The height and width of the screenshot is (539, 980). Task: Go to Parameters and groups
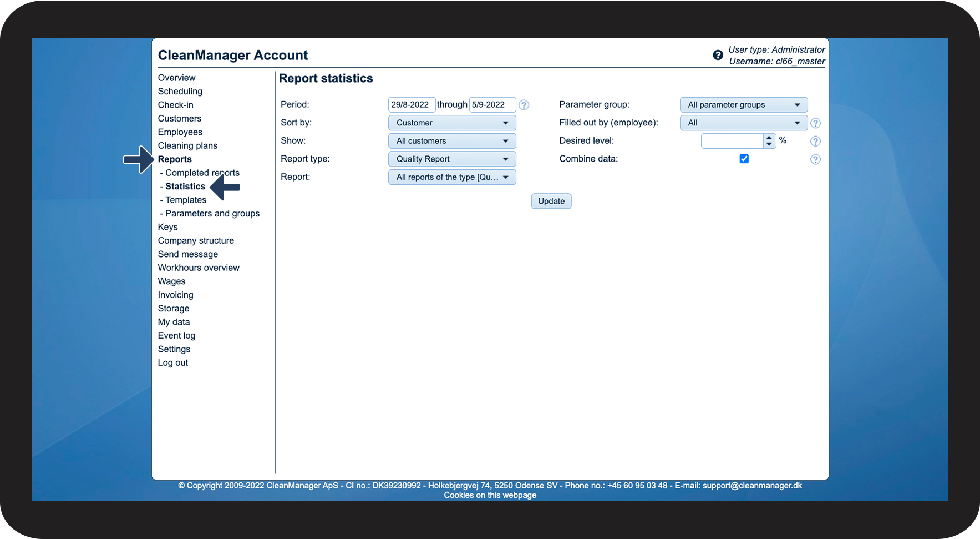tap(212, 214)
